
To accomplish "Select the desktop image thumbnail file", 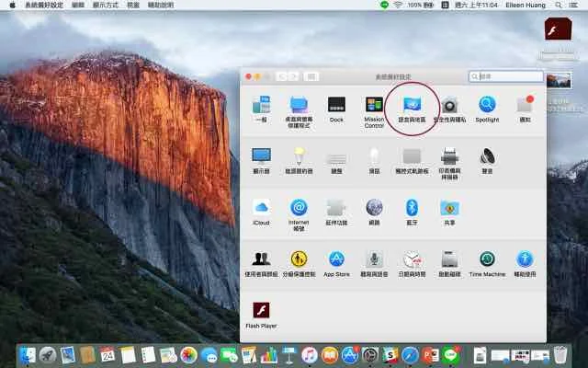I will pyautogui.click(x=559, y=80).
